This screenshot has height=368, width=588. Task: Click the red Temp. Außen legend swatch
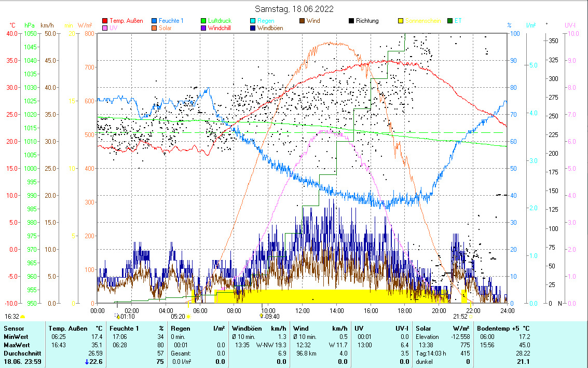pos(105,21)
